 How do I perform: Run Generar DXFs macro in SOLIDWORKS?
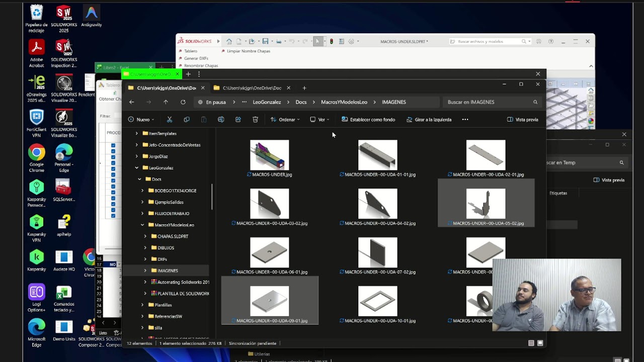click(193, 58)
